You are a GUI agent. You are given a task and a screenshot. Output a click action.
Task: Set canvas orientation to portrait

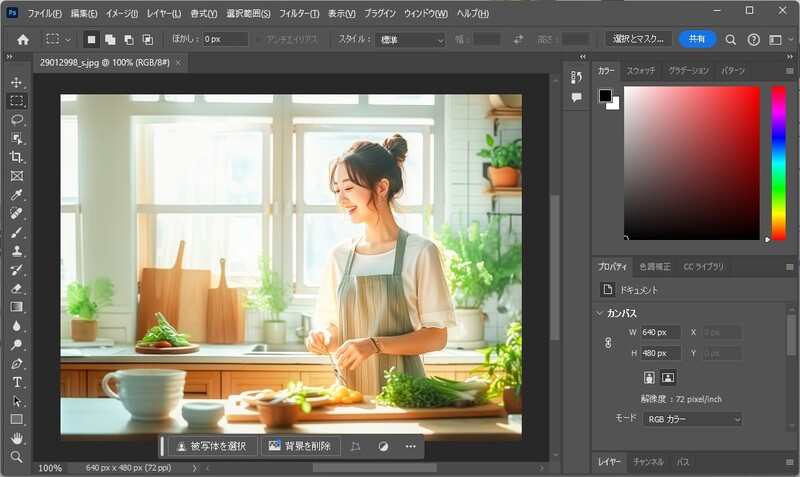[649, 378]
